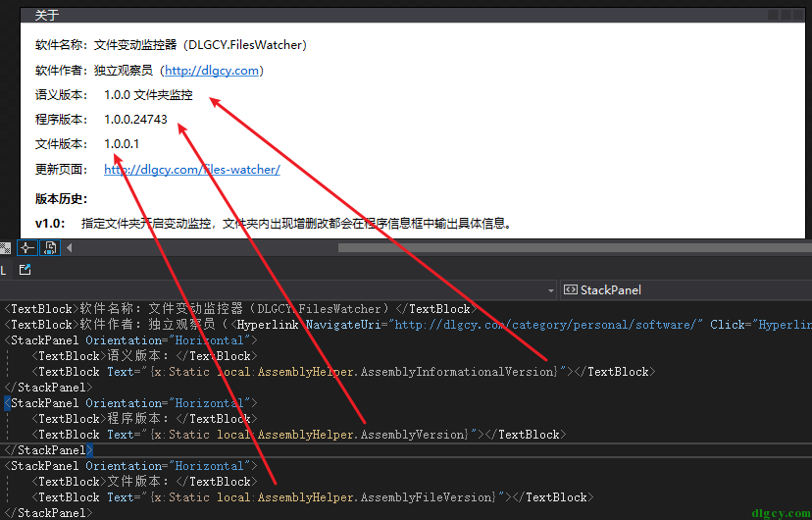
Task: Click the semantic version text 1.0.0 文件夹监控
Action: 149,95
